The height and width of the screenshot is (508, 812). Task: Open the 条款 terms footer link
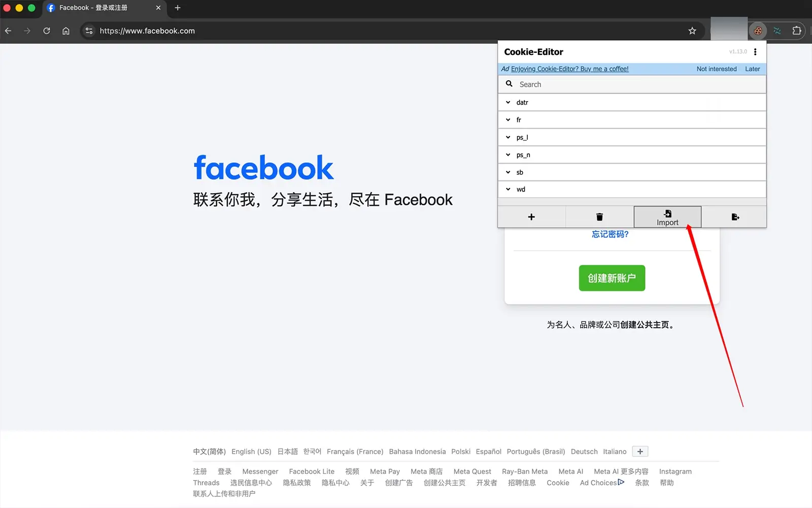(642, 483)
